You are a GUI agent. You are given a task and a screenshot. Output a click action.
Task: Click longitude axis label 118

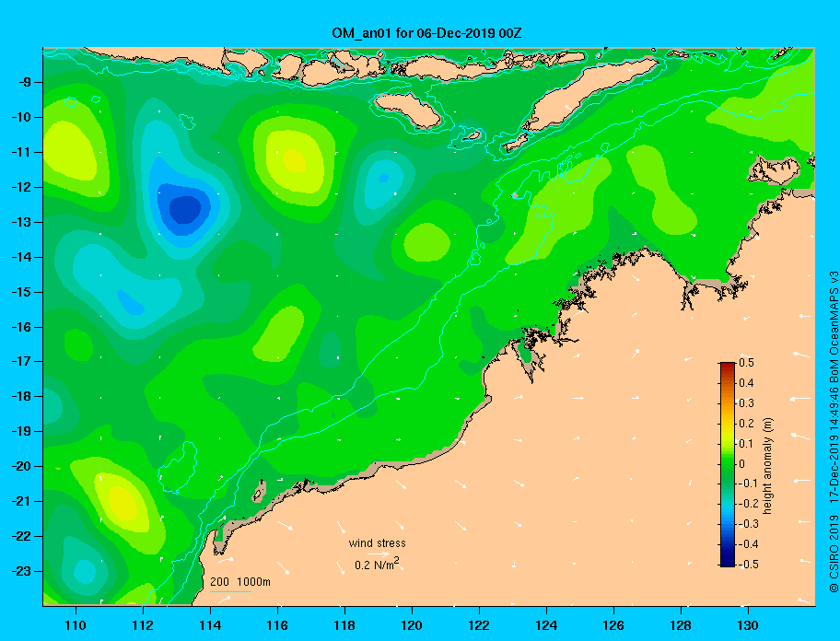click(x=344, y=625)
